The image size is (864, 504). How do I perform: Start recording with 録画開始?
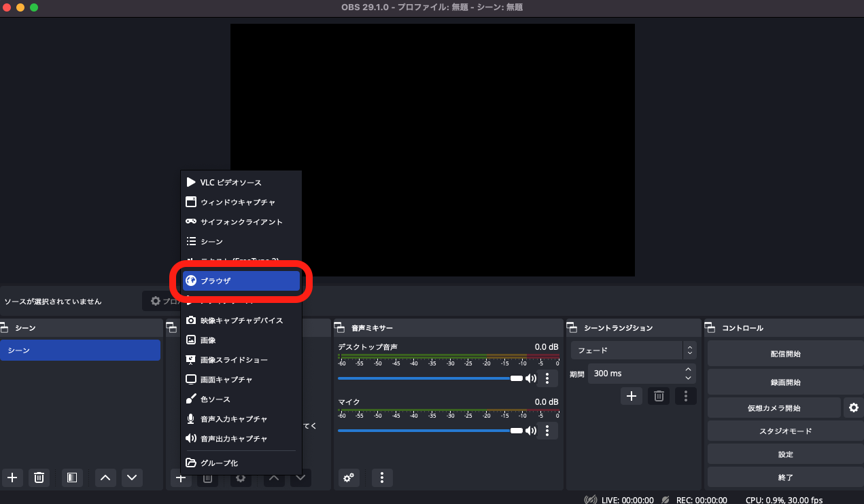[785, 382]
